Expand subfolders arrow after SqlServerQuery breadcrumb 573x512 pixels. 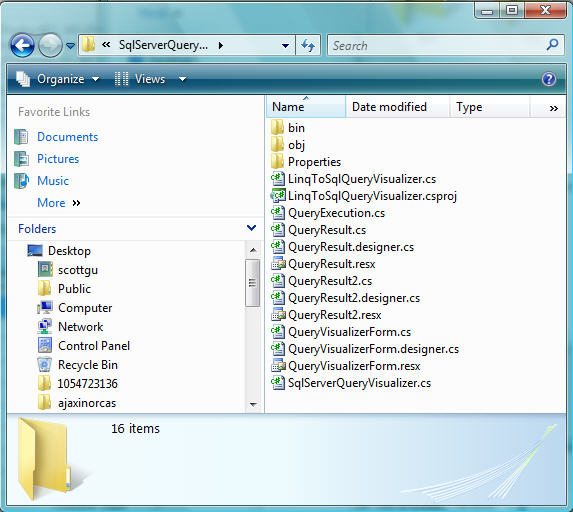pyautogui.click(x=221, y=45)
